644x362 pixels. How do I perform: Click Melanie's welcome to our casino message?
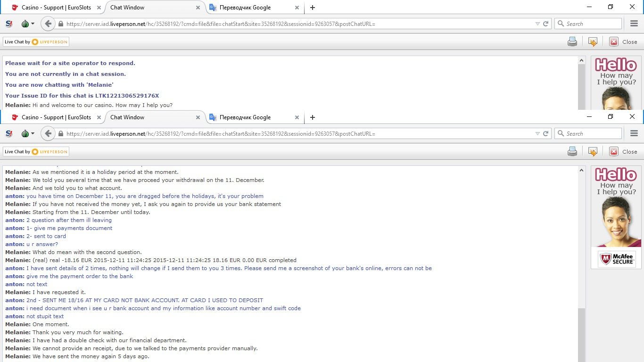pyautogui.click(x=89, y=105)
